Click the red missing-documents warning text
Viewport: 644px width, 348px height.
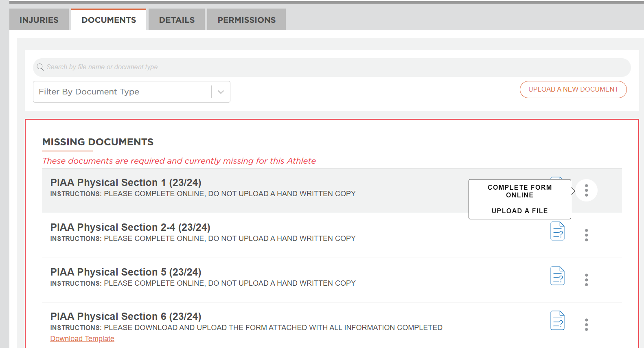click(179, 161)
